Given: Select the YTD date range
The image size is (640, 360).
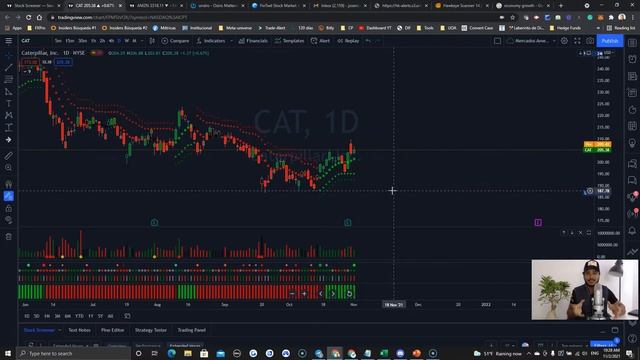Looking at the screenshot, I should pyautogui.click(x=79, y=316).
